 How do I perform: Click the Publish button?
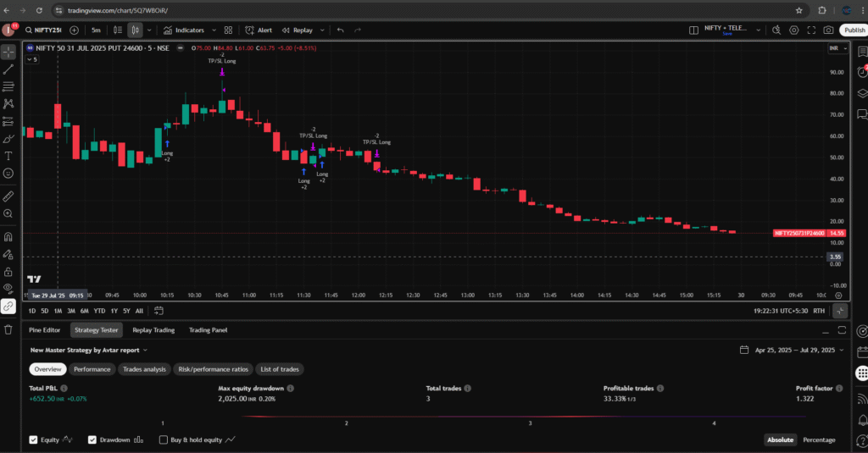coord(854,30)
